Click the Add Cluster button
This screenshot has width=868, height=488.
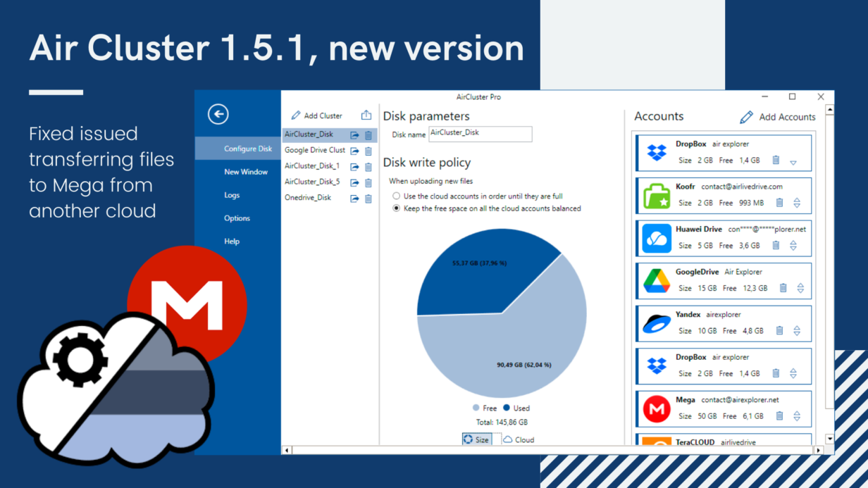pyautogui.click(x=317, y=115)
